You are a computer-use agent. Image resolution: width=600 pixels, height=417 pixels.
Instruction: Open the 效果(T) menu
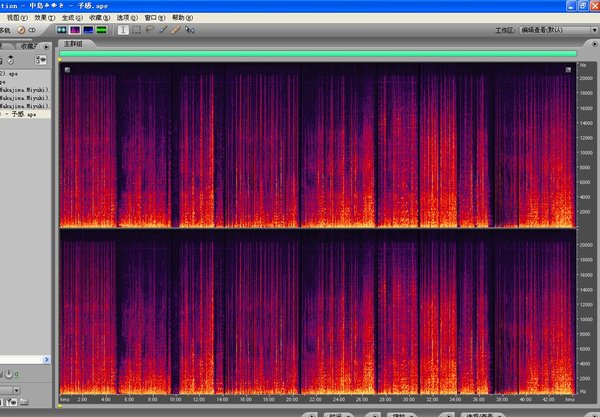[44, 18]
